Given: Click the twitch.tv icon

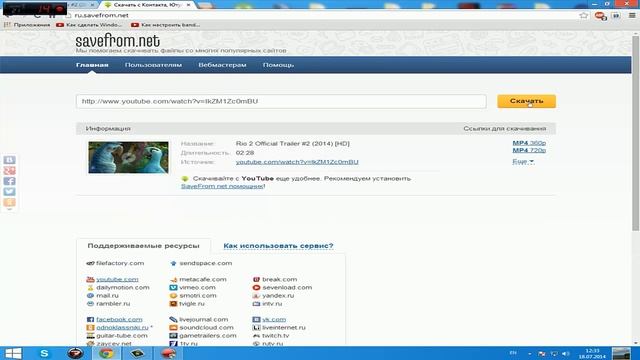Looking at the screenshot, I should point(256,336).
